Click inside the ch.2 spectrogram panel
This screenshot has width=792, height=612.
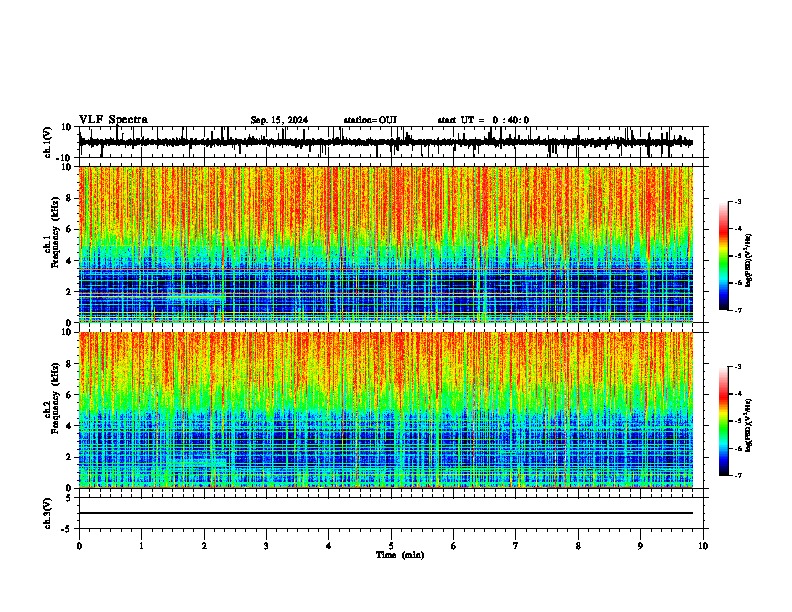(386, 410)
